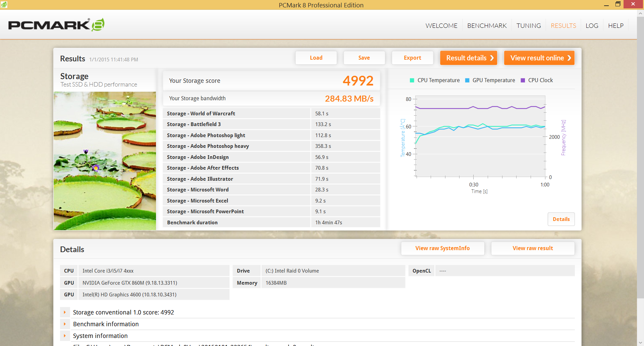644x346 pixels.
Task: Restore down the PCMark 8 window
Action: 618,4
